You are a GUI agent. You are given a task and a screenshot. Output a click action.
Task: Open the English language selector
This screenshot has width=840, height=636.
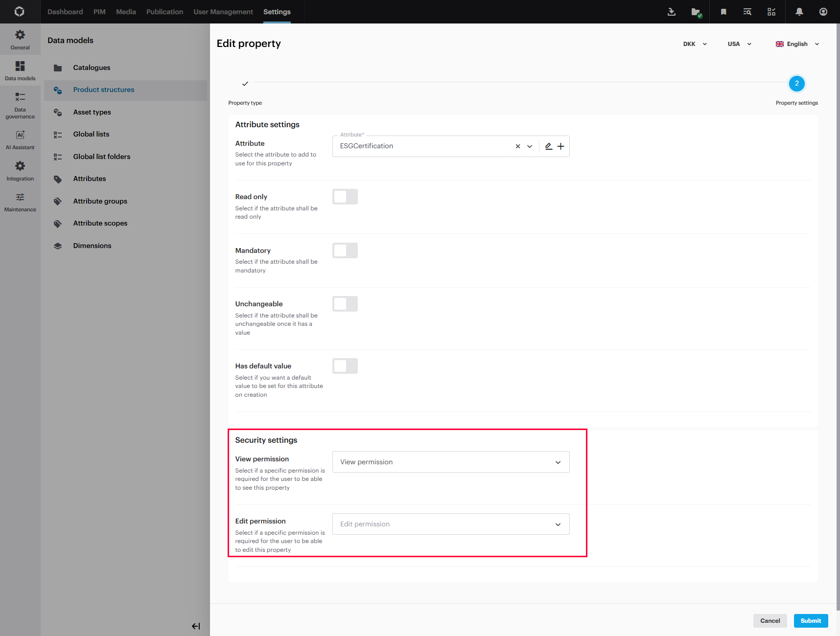(797, 44)
